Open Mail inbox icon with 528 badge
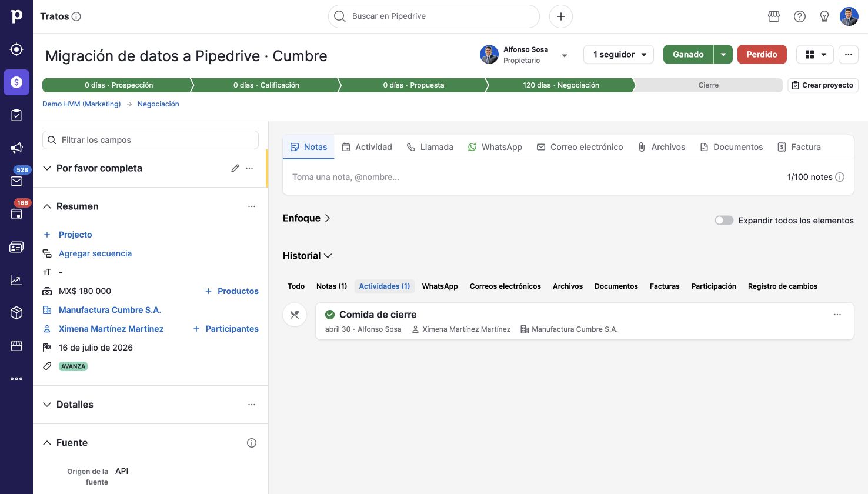 point(16,181)
